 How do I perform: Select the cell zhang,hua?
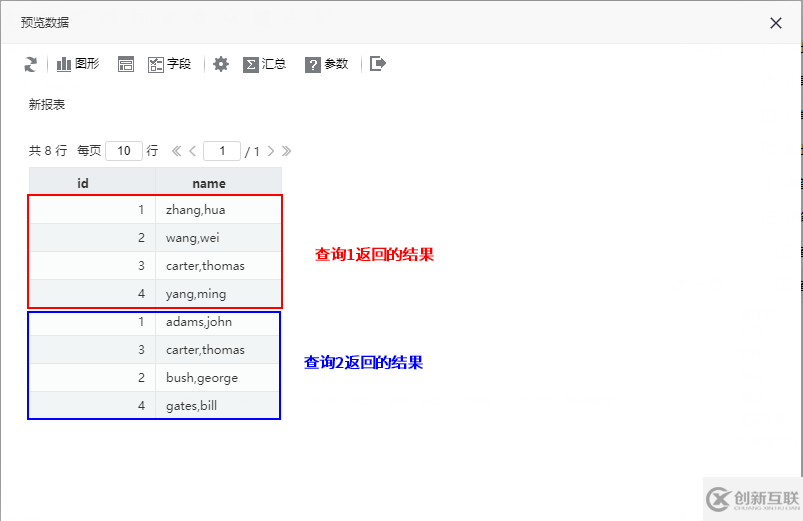pos(219,210)
